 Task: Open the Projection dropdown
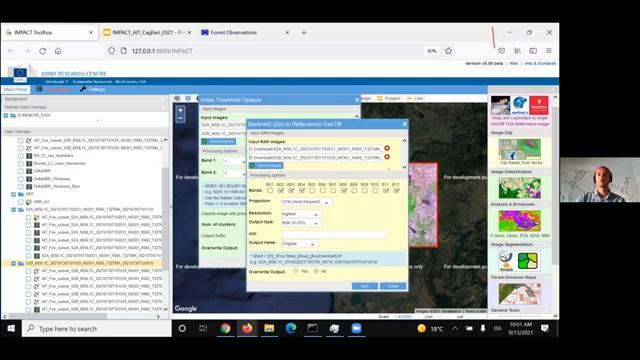tap(307, 202)
